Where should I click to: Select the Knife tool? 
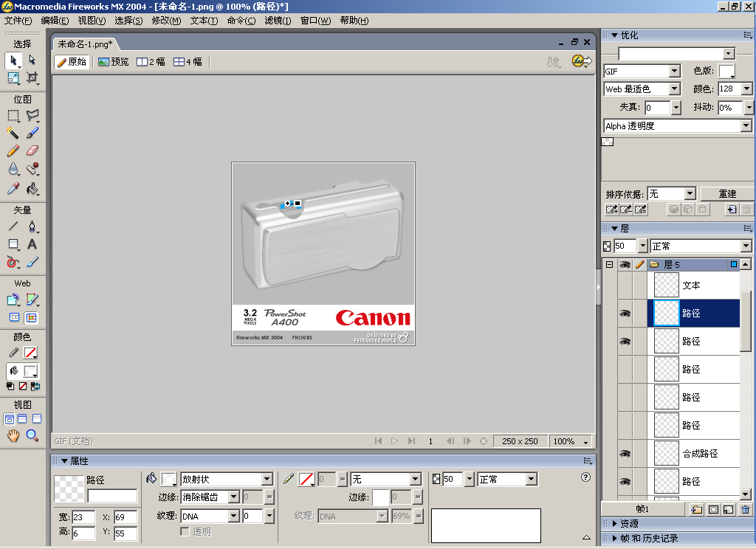point(32,262)
